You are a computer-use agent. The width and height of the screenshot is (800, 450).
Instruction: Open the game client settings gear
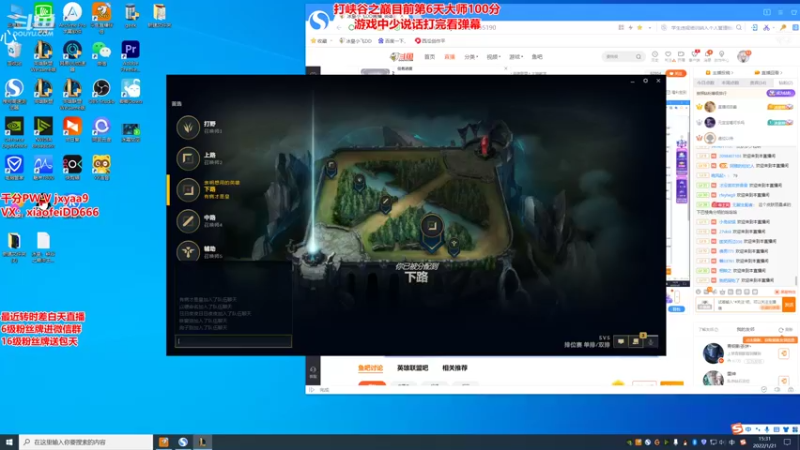pyautogui.click(x=645, y=81)
